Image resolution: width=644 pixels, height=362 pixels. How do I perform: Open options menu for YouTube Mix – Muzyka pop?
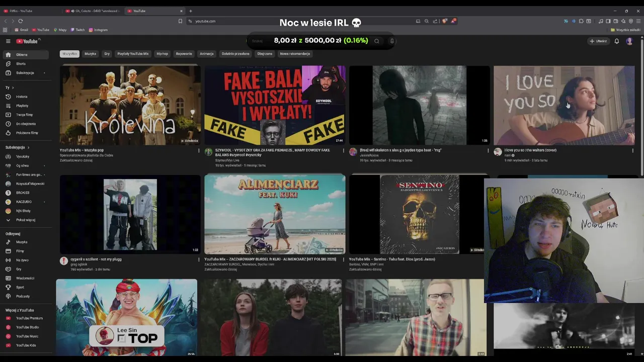(199, 150)
